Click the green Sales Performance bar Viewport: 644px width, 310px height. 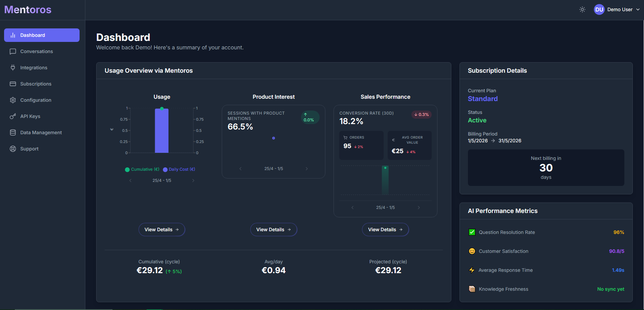click(x=385, y=180)
